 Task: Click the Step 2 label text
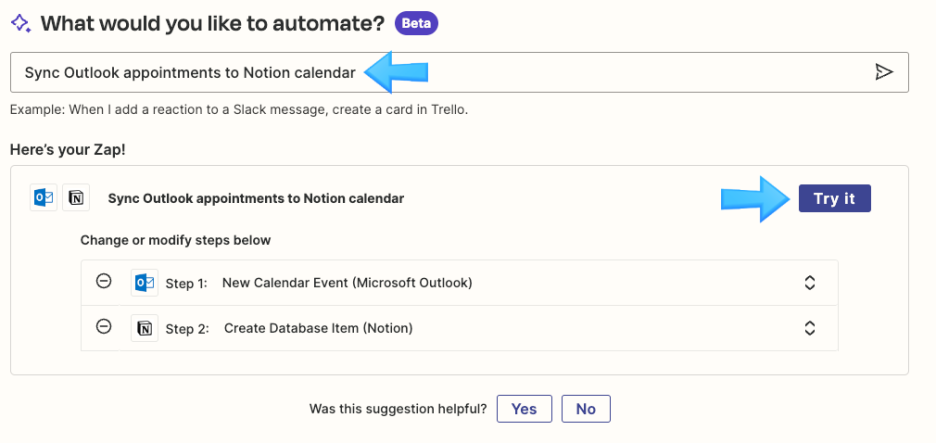coord(187,328)
